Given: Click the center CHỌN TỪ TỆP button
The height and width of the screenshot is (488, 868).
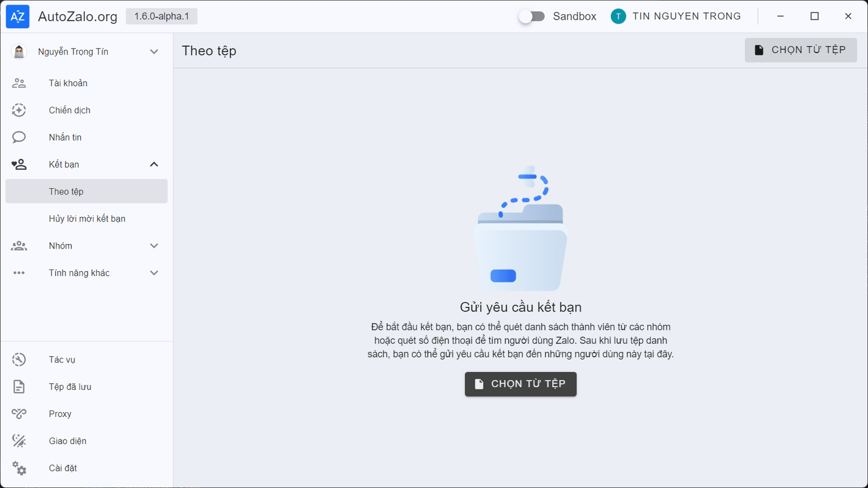Looking at the screenshot, I should click(520, 384).
